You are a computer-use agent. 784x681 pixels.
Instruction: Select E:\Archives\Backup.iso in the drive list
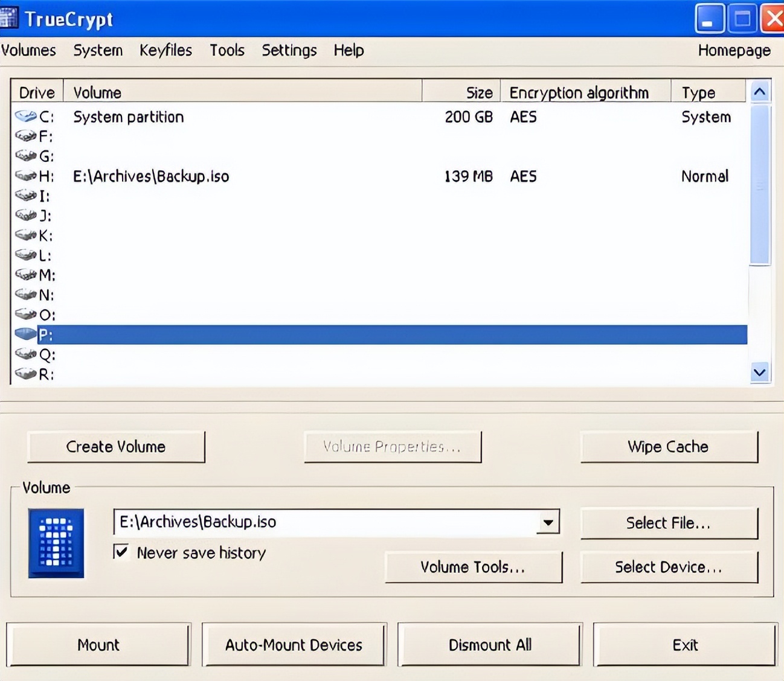tap(151, 176)
